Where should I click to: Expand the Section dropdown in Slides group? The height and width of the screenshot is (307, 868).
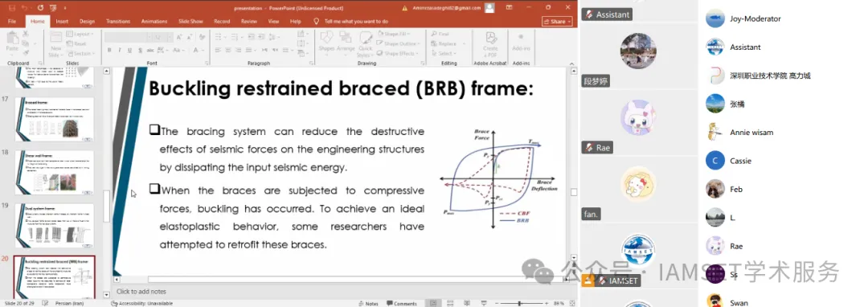[x=81, y=54]
